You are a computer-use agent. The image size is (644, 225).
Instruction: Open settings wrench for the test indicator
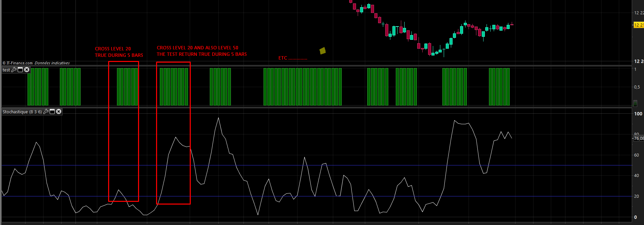(14, 70)
